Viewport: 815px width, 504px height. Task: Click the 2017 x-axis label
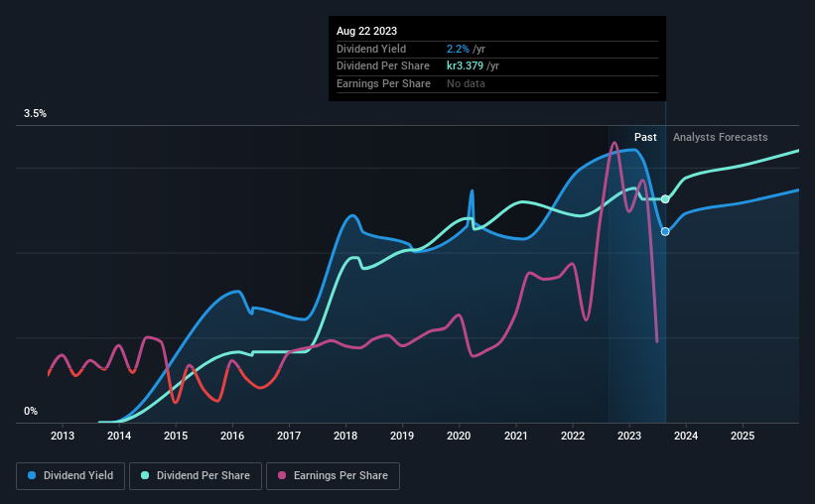click(289, 436)
